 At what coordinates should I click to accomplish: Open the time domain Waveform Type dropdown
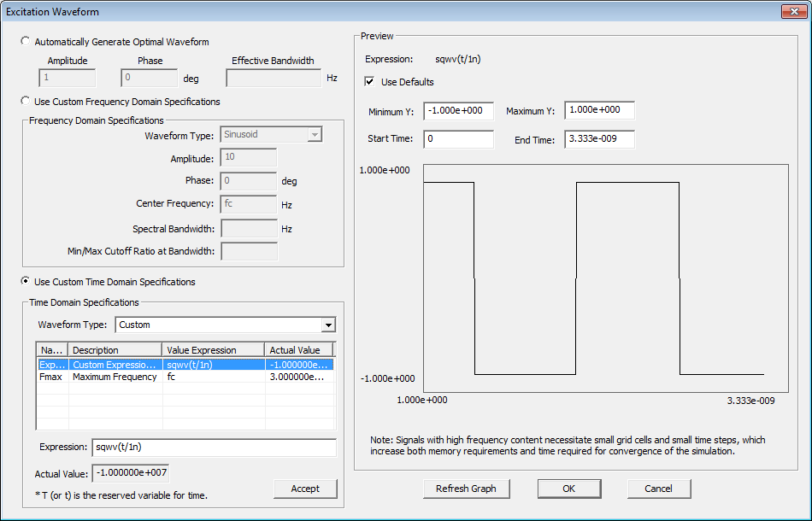pyautogui.click(x=327, y=325)
